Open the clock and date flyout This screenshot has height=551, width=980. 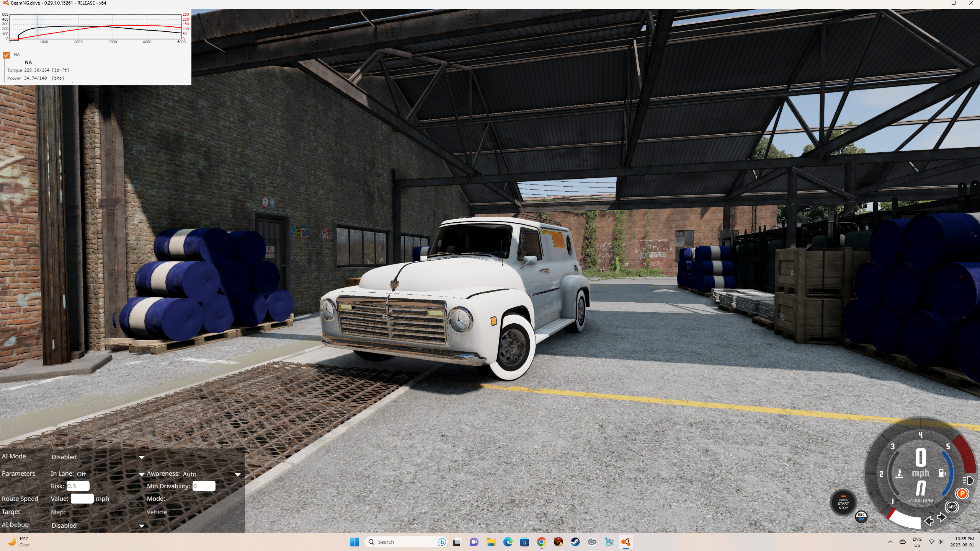tap(962, 542)
